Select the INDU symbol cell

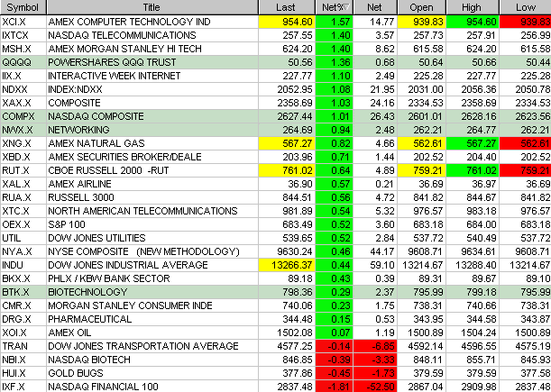click(23, 265)
